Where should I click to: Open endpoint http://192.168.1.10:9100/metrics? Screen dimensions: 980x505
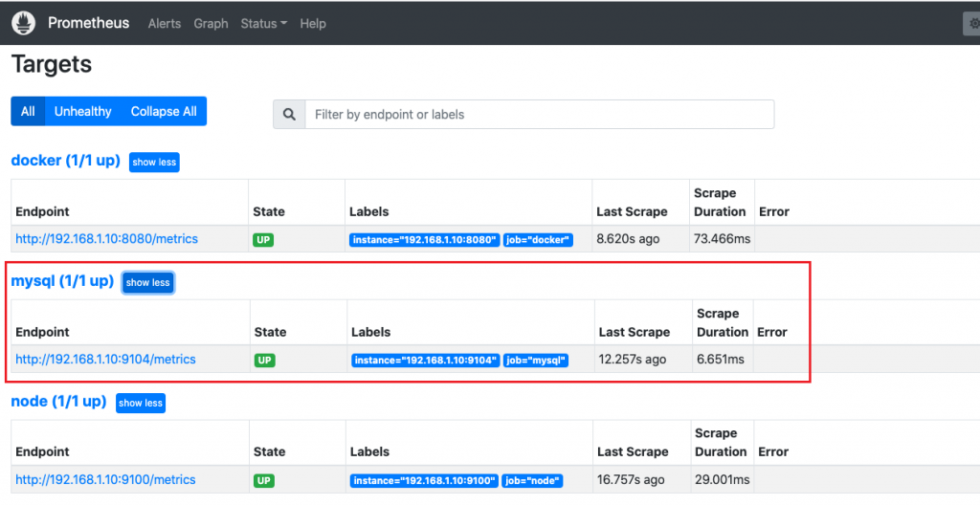coord(105,480)
